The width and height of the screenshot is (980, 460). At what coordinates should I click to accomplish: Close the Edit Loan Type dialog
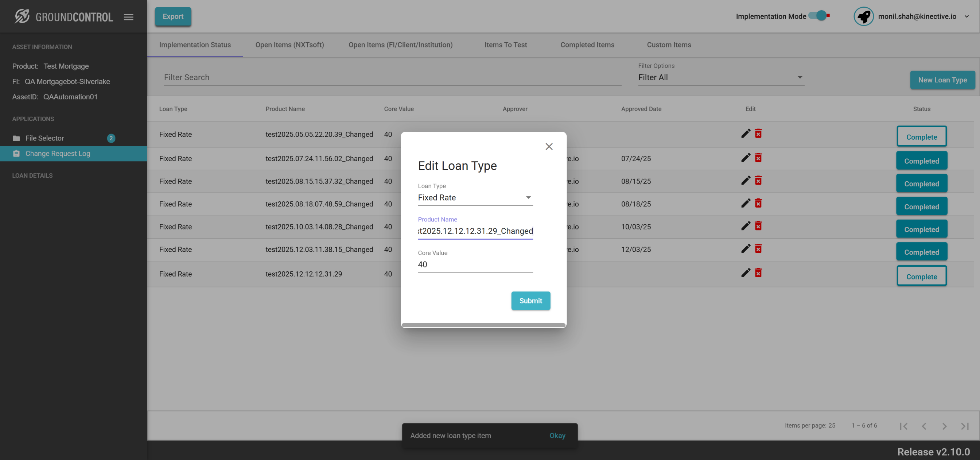(549, 147)
